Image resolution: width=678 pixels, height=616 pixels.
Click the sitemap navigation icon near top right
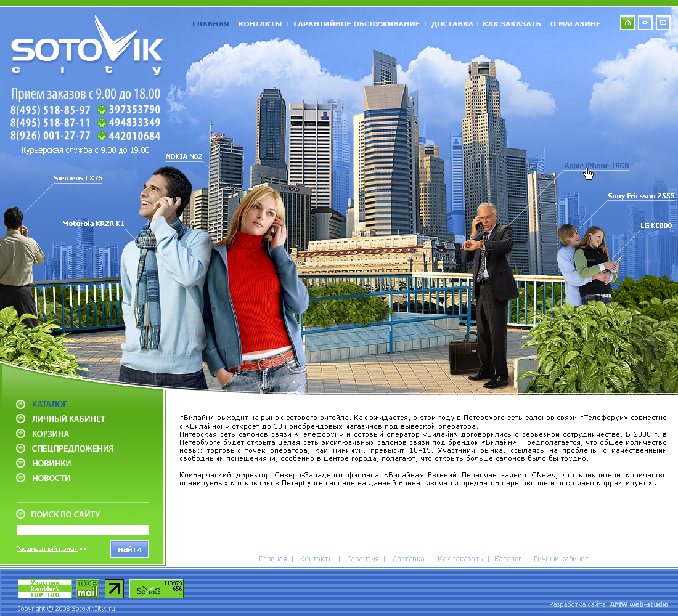[x=644, y=23]
